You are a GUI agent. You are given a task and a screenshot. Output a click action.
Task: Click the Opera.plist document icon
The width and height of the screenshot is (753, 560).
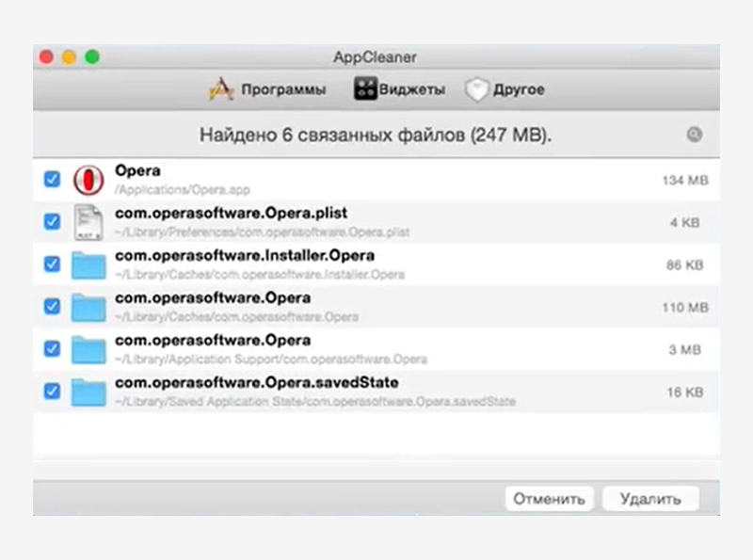click(88, 222)
